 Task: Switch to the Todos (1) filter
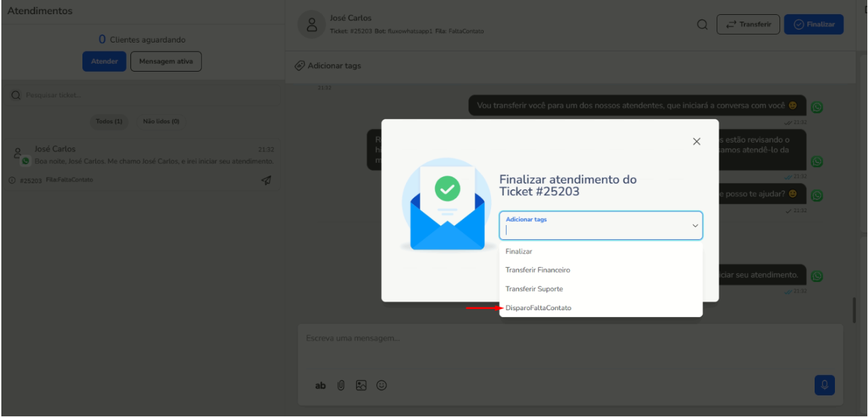109,122
